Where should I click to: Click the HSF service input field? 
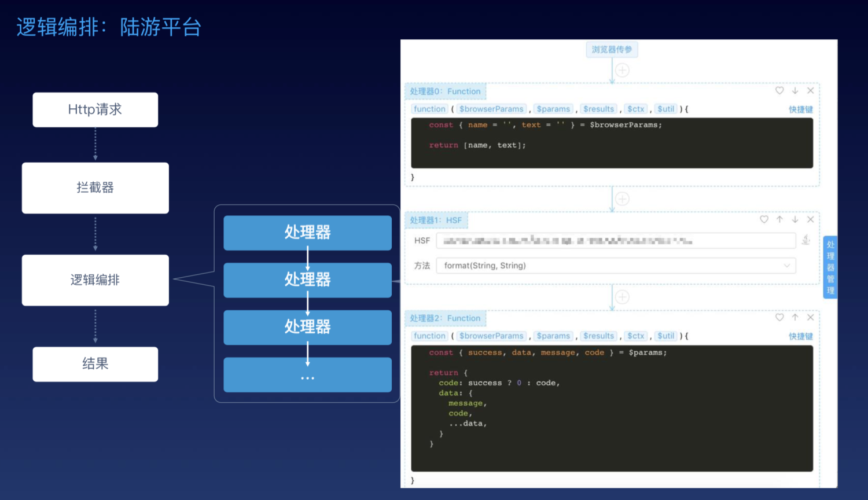pos(616,241)
